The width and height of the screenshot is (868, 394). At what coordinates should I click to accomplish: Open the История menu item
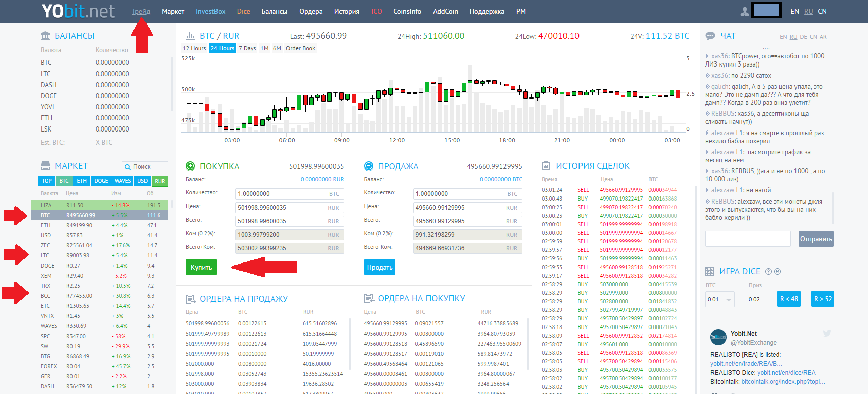[x=347, y=11]
